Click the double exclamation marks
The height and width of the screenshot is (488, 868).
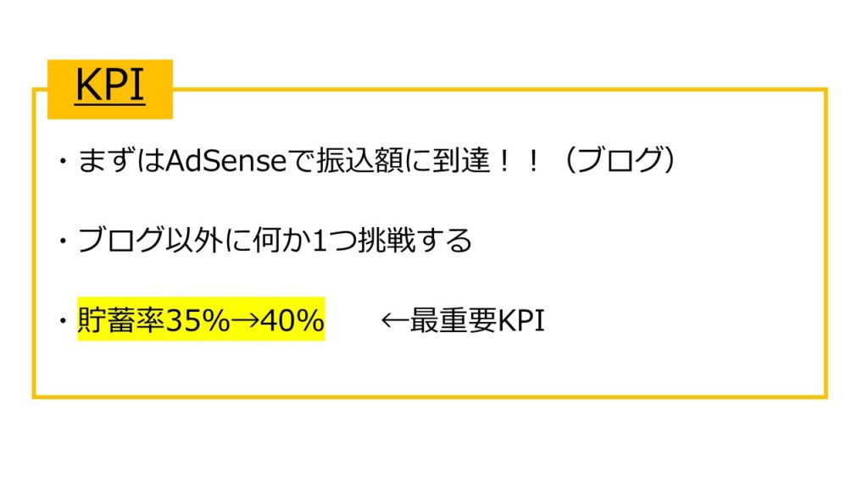519,161
